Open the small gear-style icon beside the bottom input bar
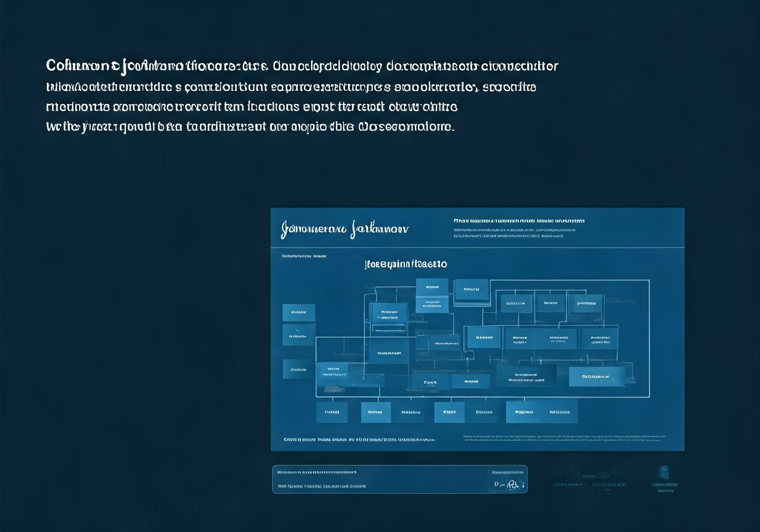Viewport: 760px width, 532px height. 512,483
